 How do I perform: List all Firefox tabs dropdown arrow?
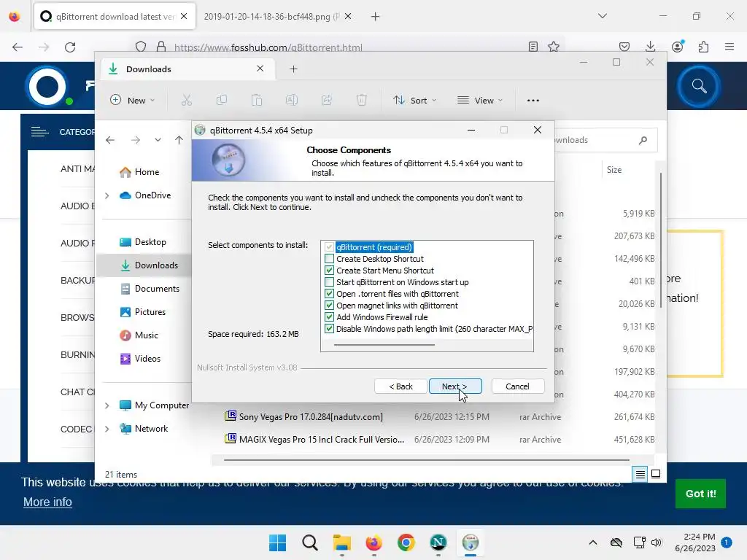[x=603, y=16]
